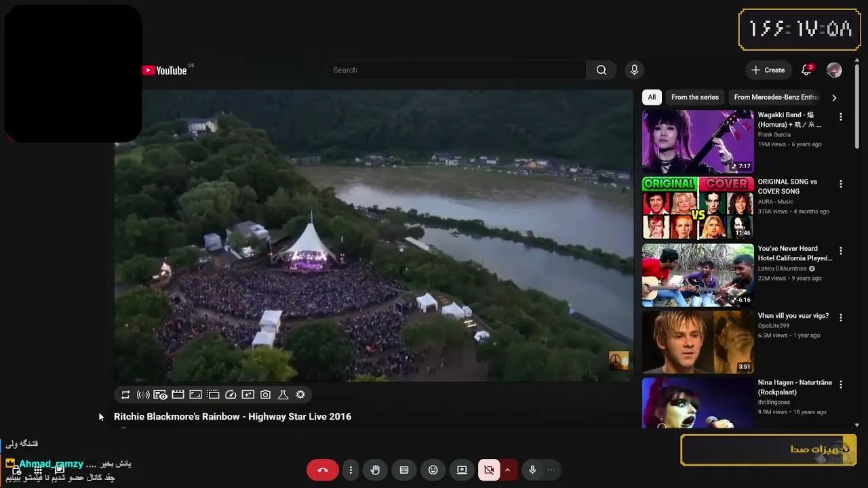Viewport: 868px width, 488px height.
Task: Open the call's three-dot more options
Action: tap(351, 470)
